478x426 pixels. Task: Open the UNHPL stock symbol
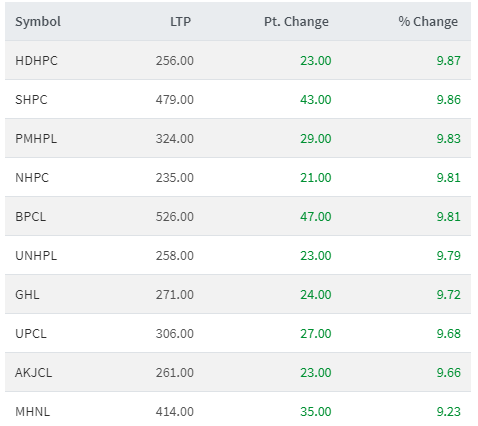point(36,256)
